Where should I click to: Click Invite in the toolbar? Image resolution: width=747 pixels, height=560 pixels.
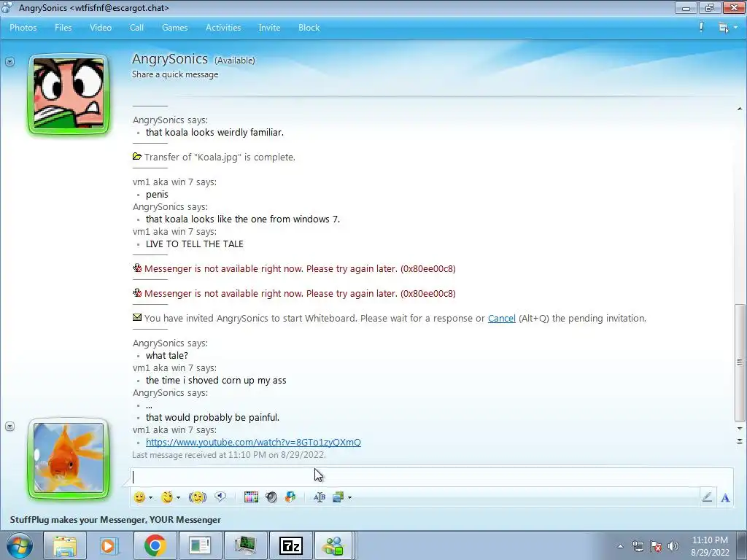coord(269,28)
